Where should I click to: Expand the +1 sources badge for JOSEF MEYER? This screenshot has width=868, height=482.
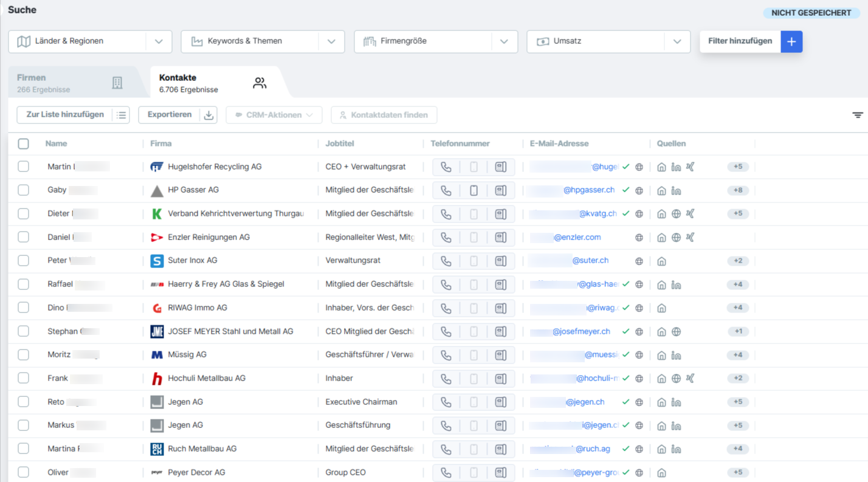(738, 332)
